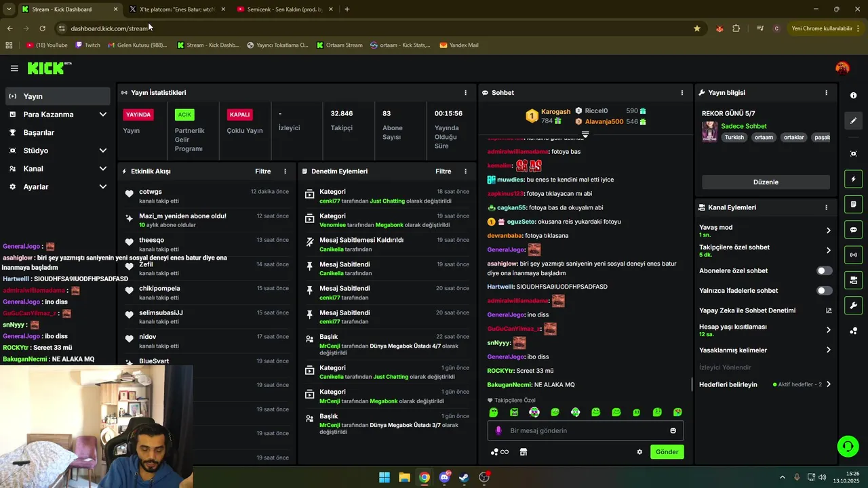Click the Düzenle button

[x=766, y=182]
